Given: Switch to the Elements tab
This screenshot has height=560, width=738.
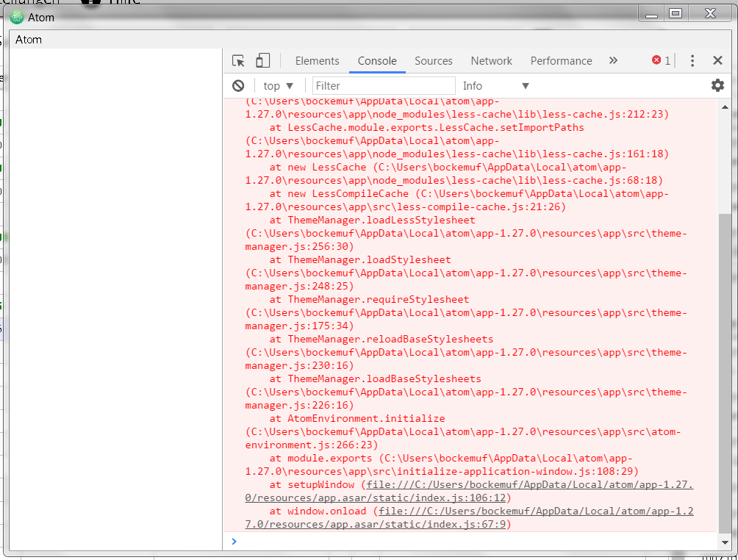Looking at the screenshot, I should point(317,61).
